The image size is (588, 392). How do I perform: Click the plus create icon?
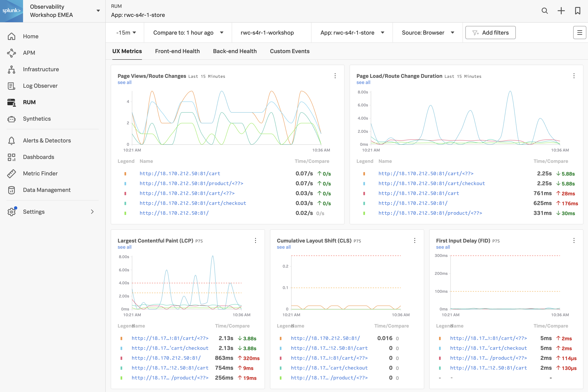(561, 11)
